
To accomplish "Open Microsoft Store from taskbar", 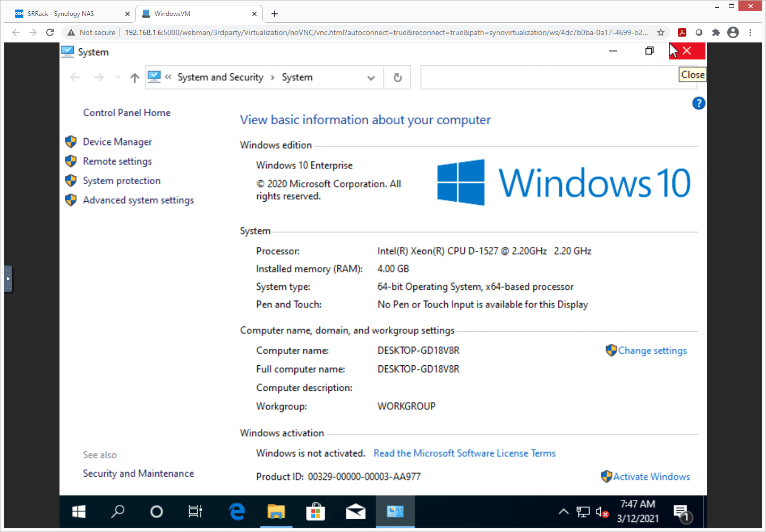I will (x=316, y=511).
